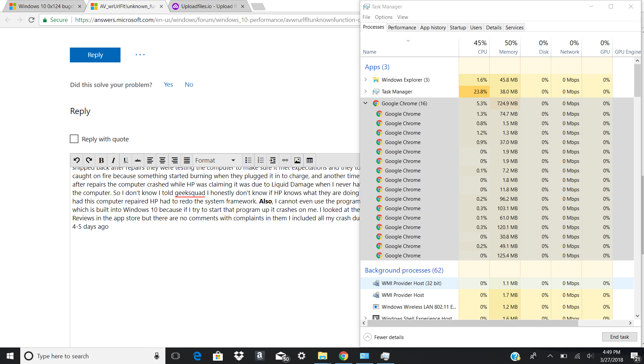644x364 pixels.
Task: Click the blue Reply button
Action: [x=95, y=55]
